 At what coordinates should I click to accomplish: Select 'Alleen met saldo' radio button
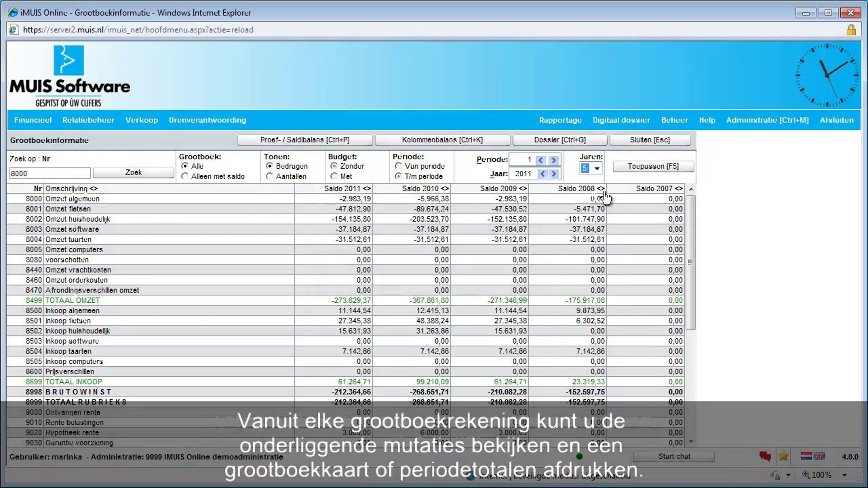coord(185,176)
